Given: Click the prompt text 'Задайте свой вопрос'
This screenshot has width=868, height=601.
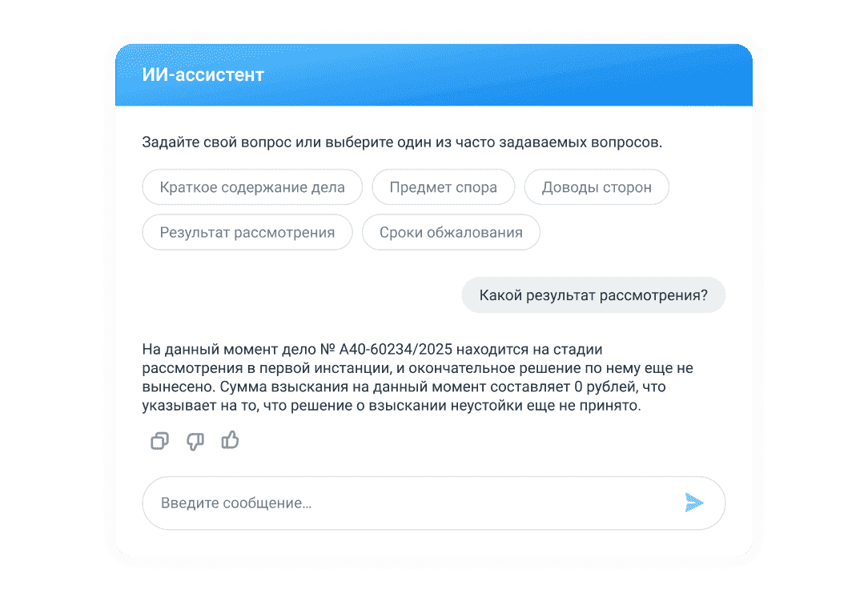Looking at the screenshot, I should [x=216, y=142].
